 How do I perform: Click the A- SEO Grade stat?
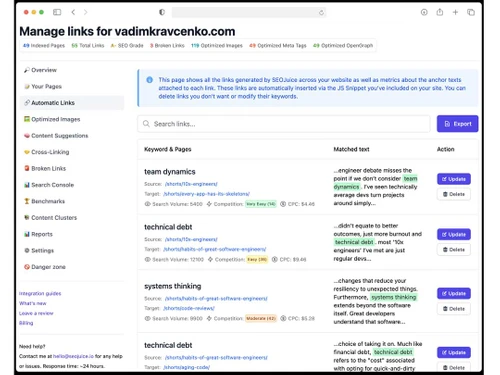[x=127, y=45]
